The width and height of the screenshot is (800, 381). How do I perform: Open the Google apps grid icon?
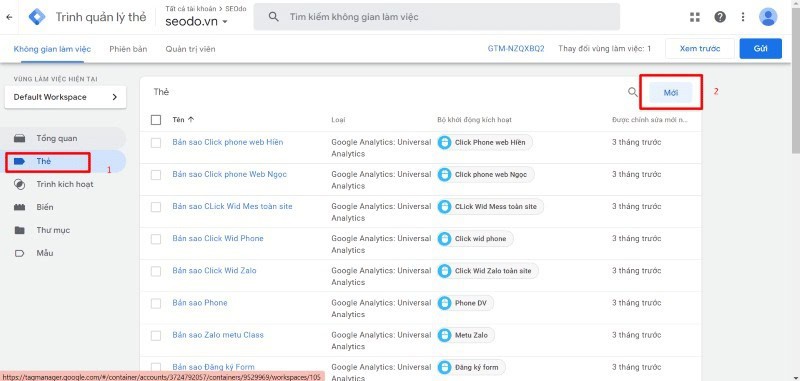tap(694, 17)
